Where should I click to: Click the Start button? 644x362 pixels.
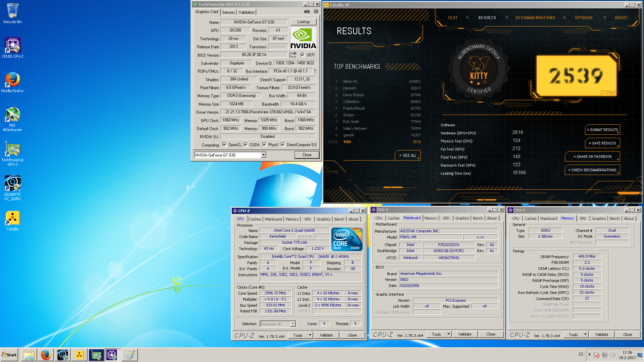pyautogui.click(x=9, y=355)
